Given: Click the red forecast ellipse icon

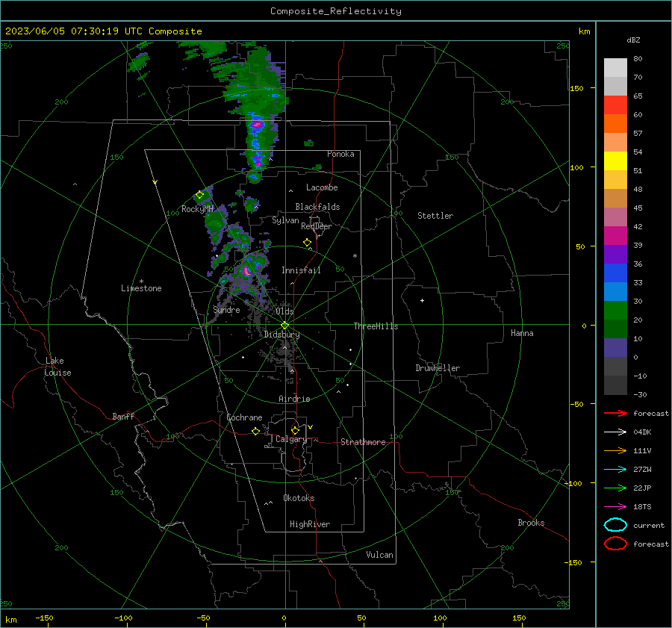Looking at the screenshot, I should pyautogui.click(x=615, y=544).
